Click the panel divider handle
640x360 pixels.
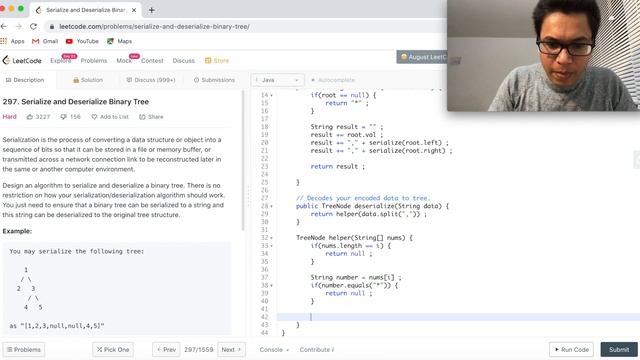click(248, 196)
